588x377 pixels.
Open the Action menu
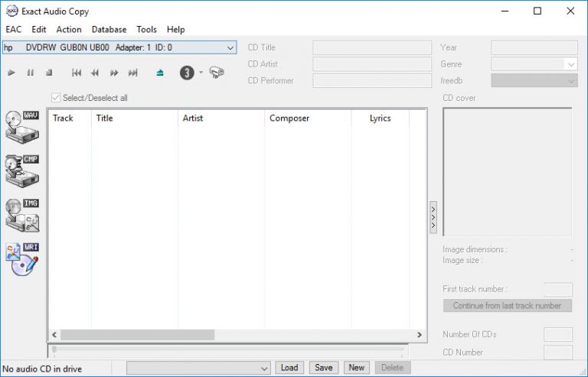(x=69, y=29)
